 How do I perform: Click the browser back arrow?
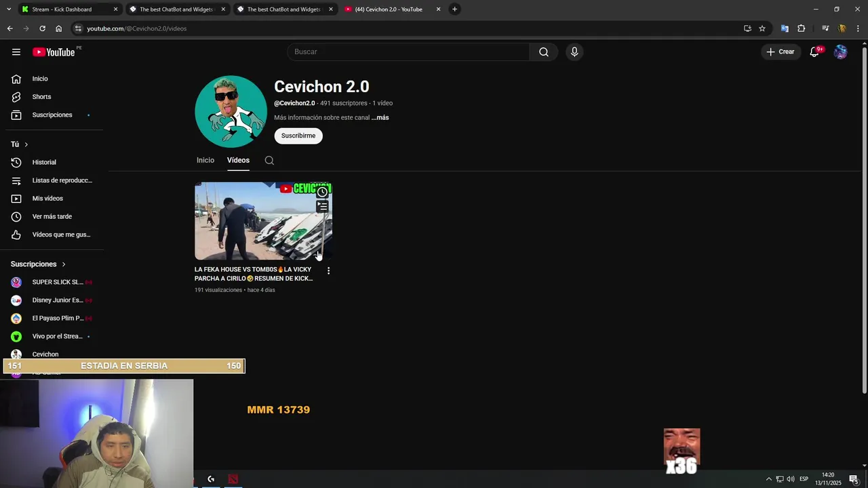click(10, 28)
